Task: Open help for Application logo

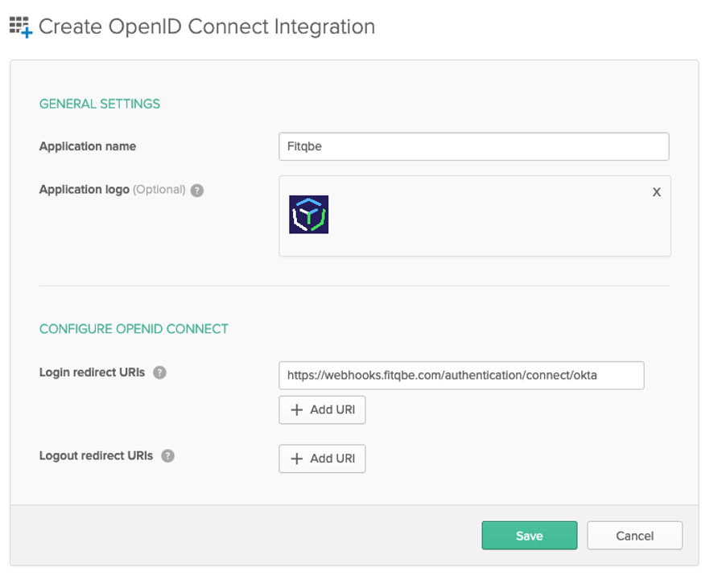Action: 197,191
